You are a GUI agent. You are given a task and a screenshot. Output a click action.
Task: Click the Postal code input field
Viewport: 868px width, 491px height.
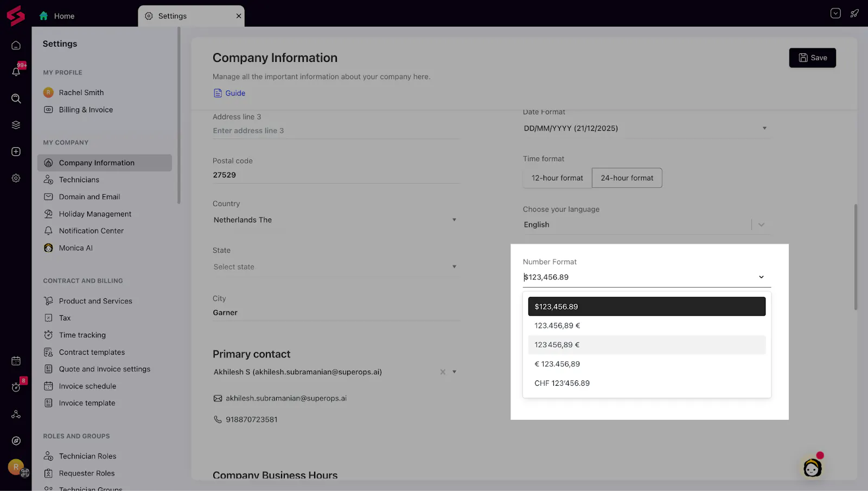point(335,175)
